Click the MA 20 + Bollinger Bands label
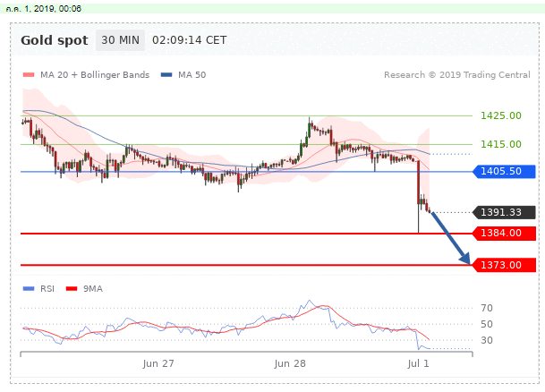The image size is (545, 392). (x=95, y=75)
